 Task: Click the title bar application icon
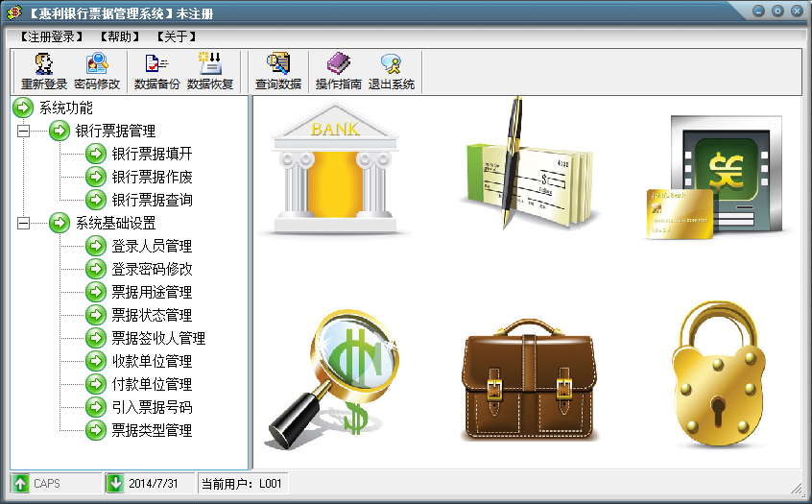point(14,12)
